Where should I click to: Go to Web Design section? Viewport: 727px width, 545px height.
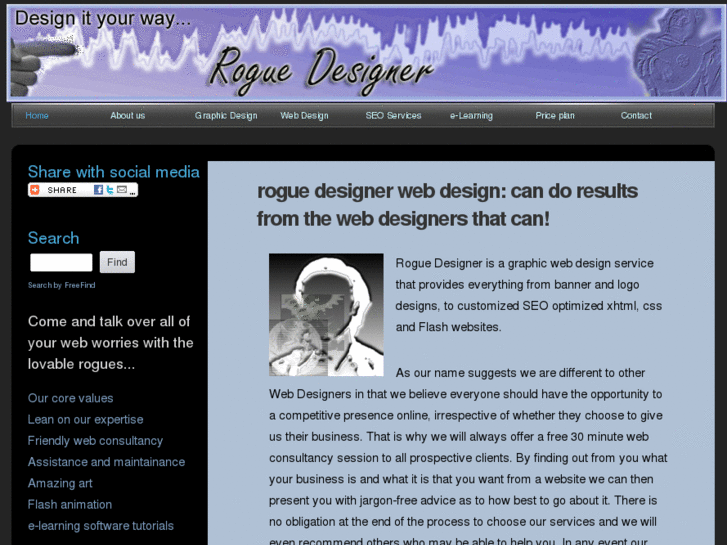(304, 115)
